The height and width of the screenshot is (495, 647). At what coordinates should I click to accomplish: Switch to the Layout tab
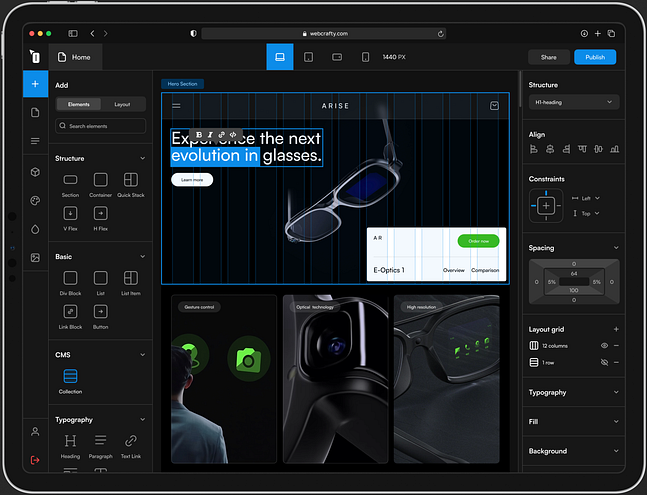click(x=122, y=104)
